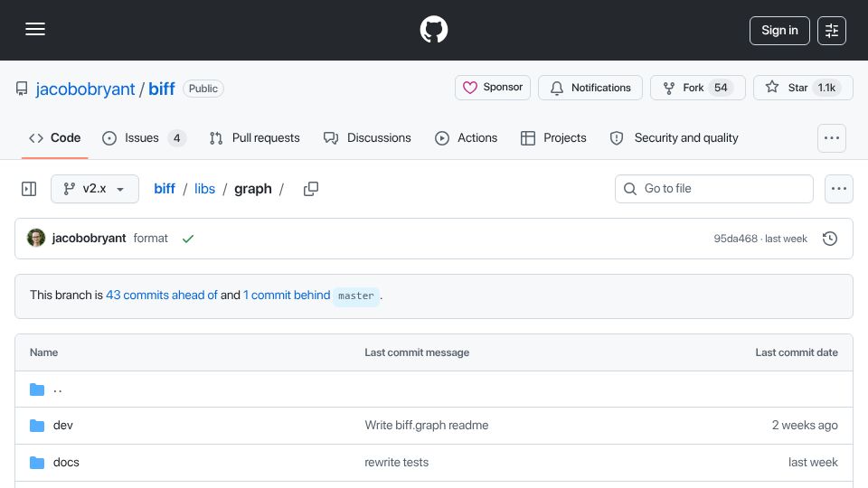Open more file options menu
This screenshot has height=488, width=868.
(839, 189)
